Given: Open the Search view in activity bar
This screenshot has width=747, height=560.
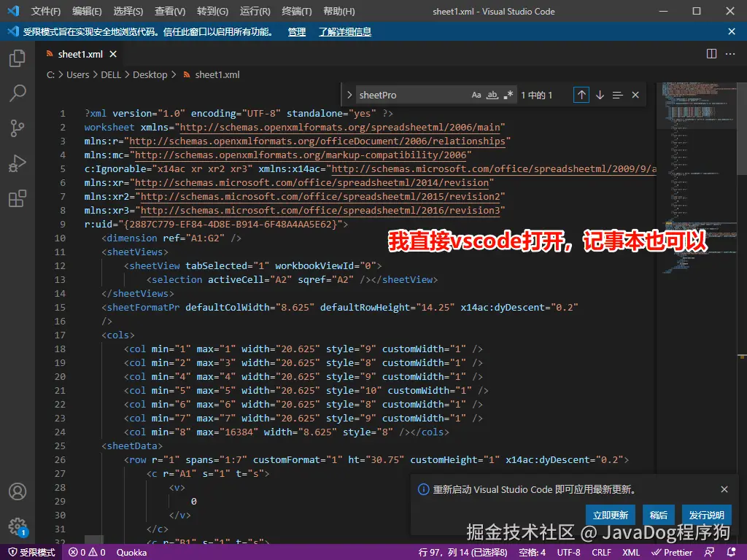Looking at the screenshot, I should [18, 93].
